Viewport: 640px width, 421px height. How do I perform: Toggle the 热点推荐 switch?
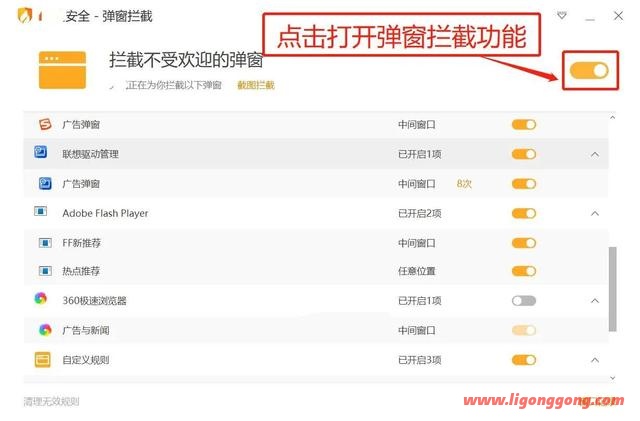point(524,271)
